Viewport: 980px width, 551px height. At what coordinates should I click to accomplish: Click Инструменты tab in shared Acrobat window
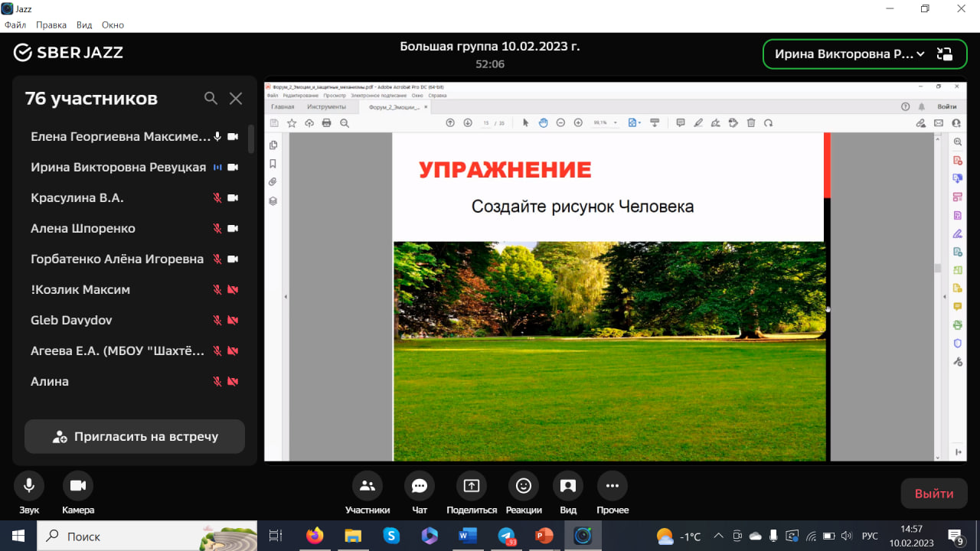pos(327,107)
